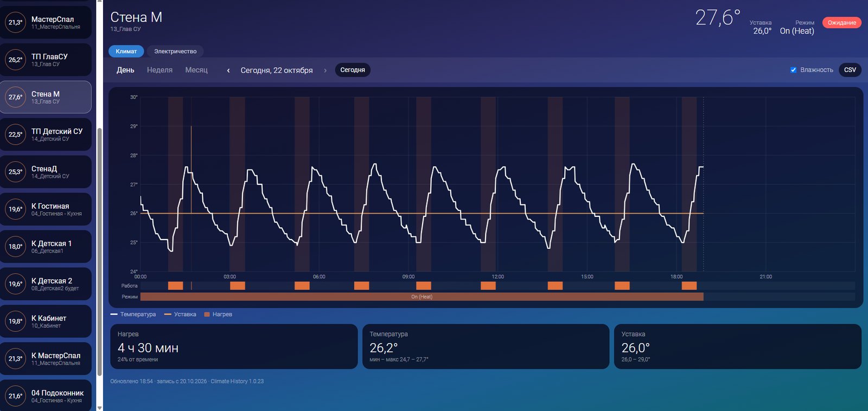Click the first orange Работа heating block
This screenshot has width=868, height=411.
[x=175, y=286]
